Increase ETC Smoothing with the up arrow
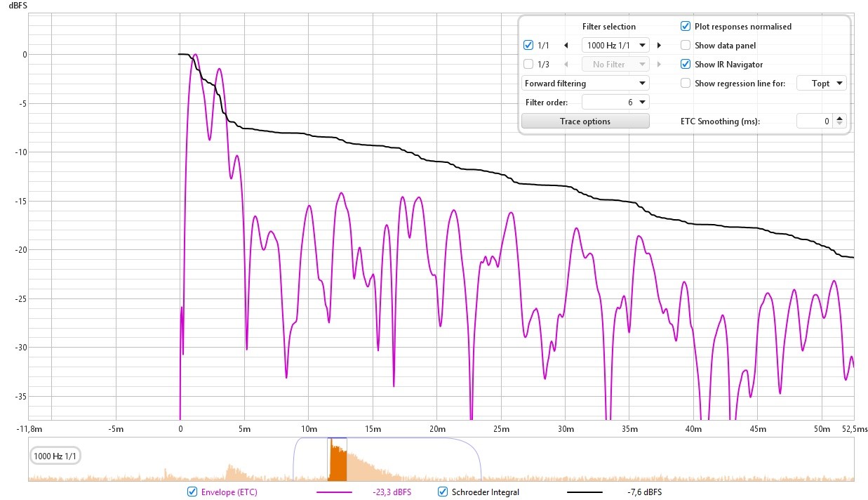This screenshot has height=500, width=868. click(x=841, y=118)
